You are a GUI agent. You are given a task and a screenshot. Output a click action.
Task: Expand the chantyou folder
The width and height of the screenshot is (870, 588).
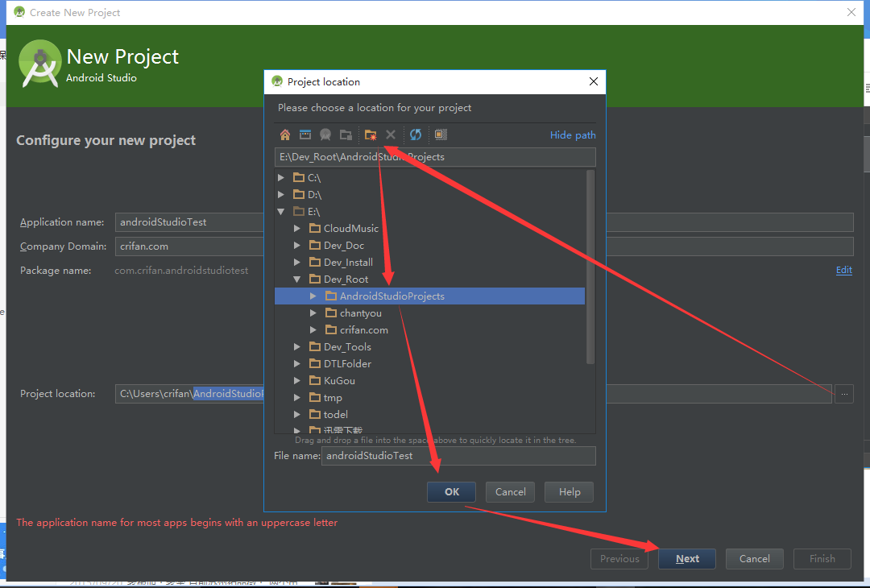(x=313, y=313)
